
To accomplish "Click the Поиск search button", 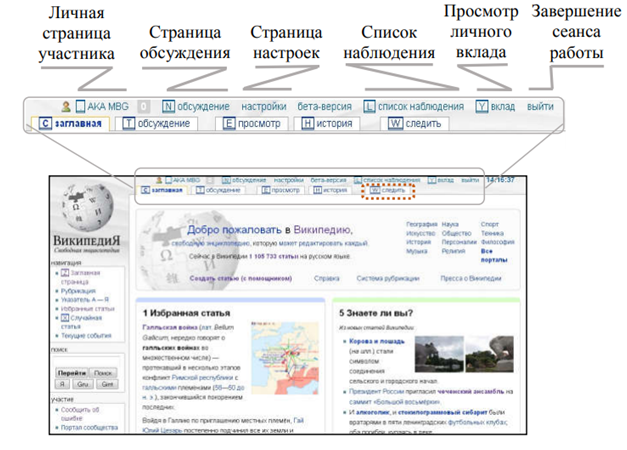I will coord(103,373).
